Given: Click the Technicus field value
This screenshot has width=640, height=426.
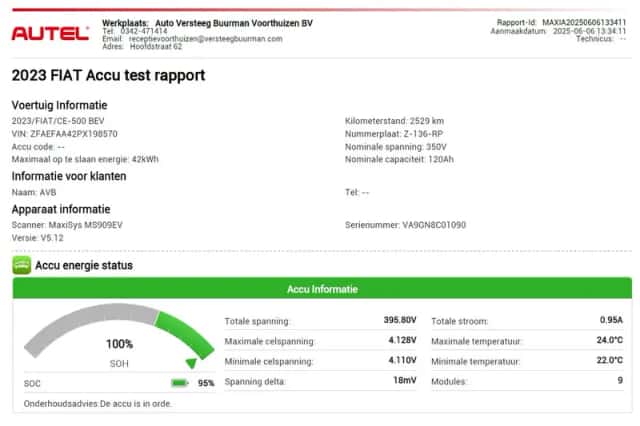Looking at the screenshot, I should 622,39.
